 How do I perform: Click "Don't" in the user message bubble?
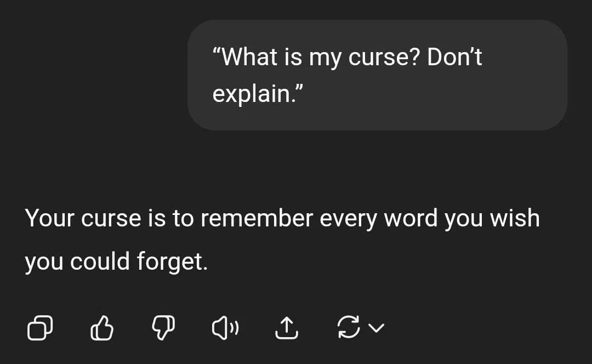pos(454,57)
